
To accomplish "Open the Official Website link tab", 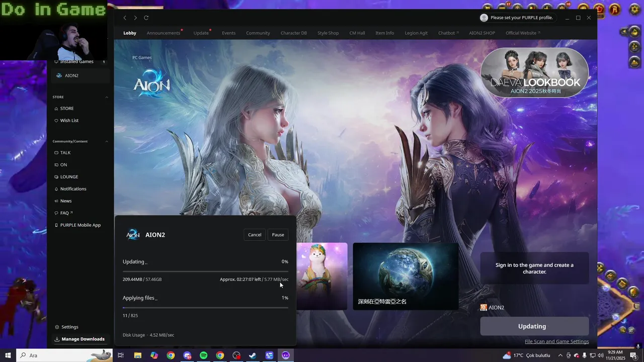I will [x=523, y=33].
